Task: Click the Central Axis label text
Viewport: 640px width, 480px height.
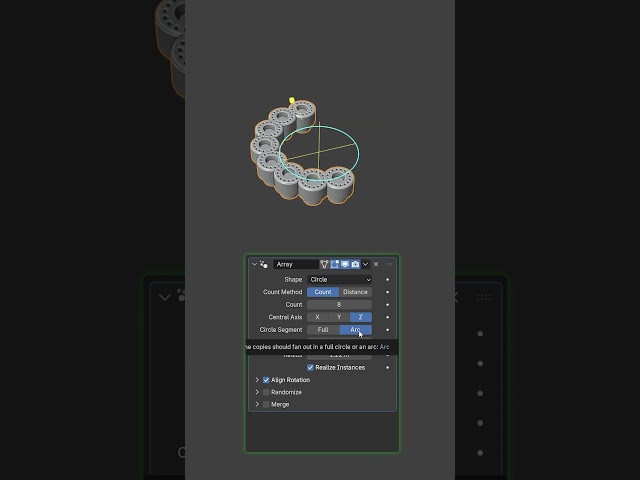Action: 285,317
